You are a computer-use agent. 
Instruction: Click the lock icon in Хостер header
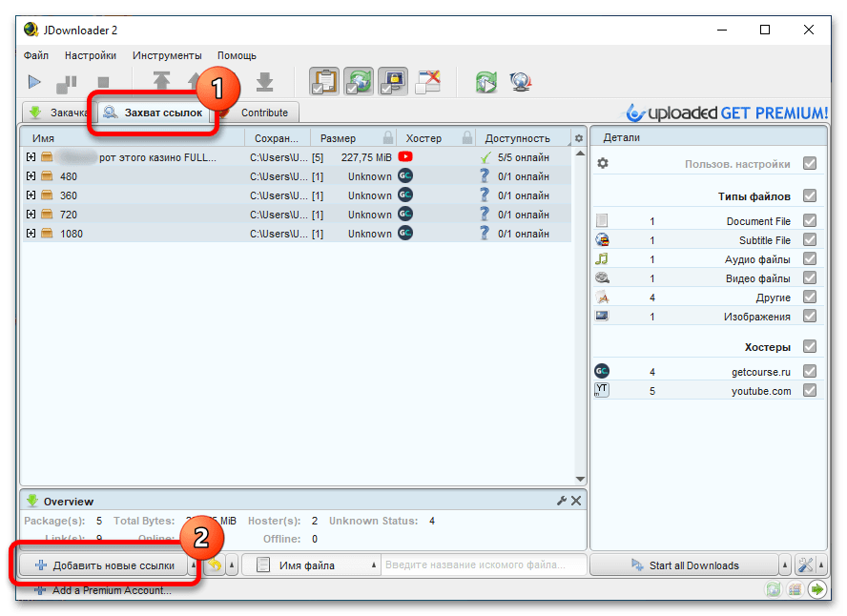click(x=467, y=137)
